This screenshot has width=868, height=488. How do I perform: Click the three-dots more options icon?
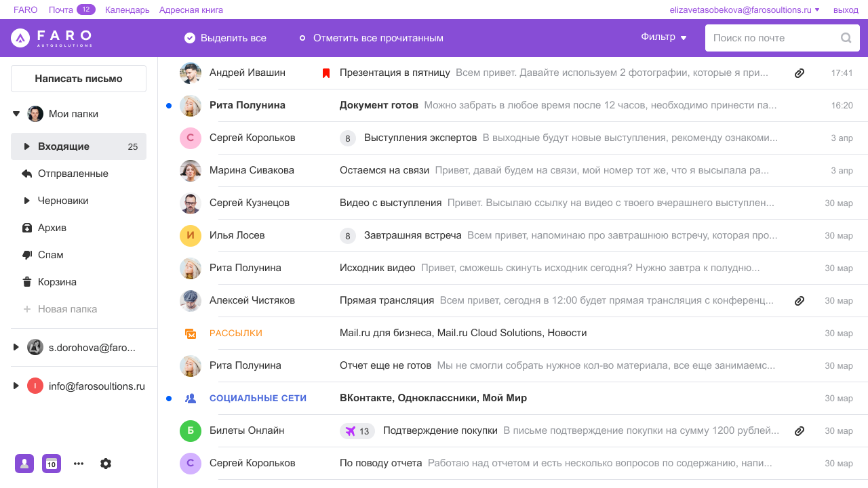pyautogui.click(x=79, y=464)
